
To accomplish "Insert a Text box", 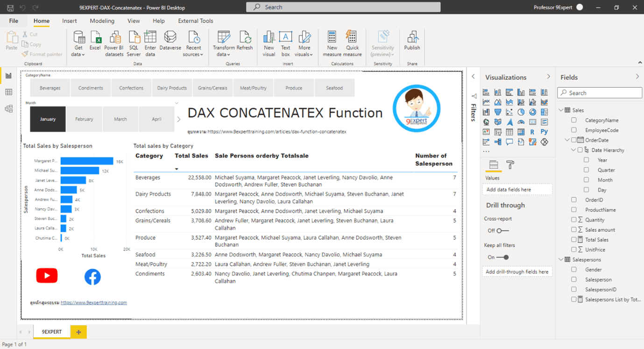I will [285, 41].
